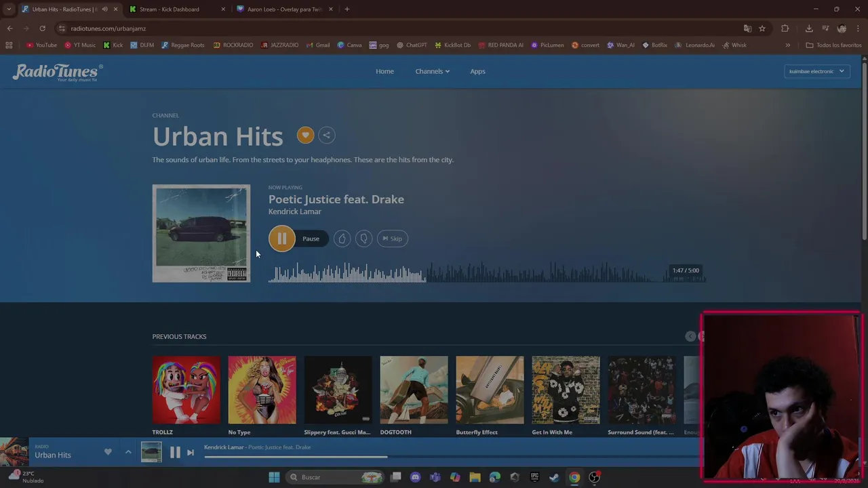
Task: Select the DOGTOOTH track cover
Action: click(x=414, y=390)
